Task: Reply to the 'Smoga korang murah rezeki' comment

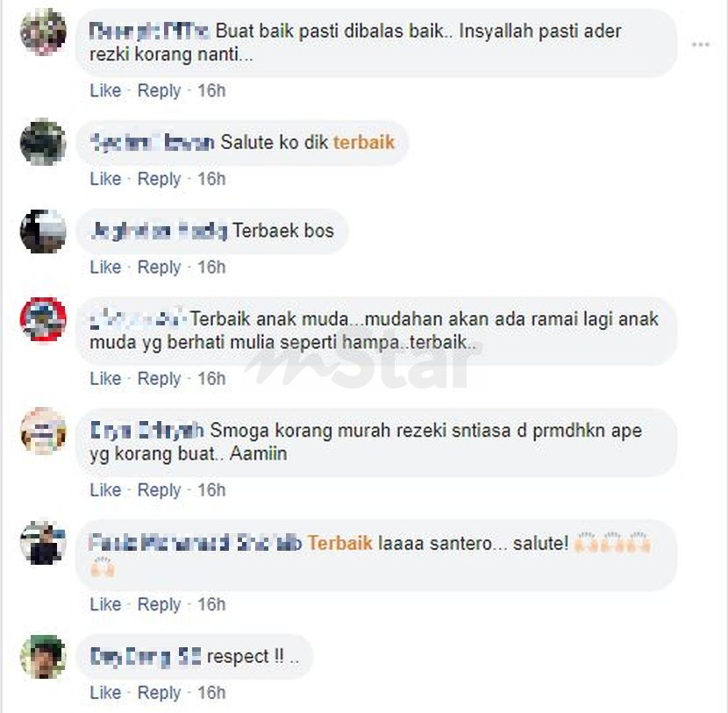Action: [159, 490]
